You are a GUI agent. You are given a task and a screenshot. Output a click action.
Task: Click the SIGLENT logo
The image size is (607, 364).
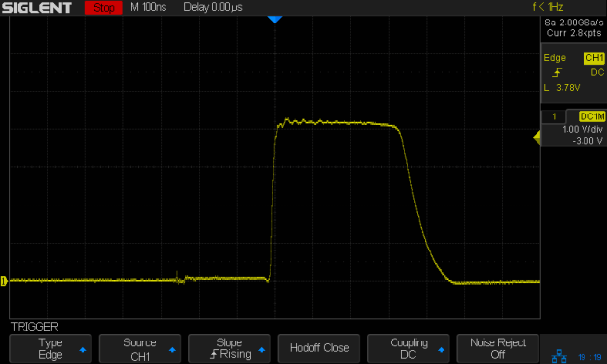[37, 8]
